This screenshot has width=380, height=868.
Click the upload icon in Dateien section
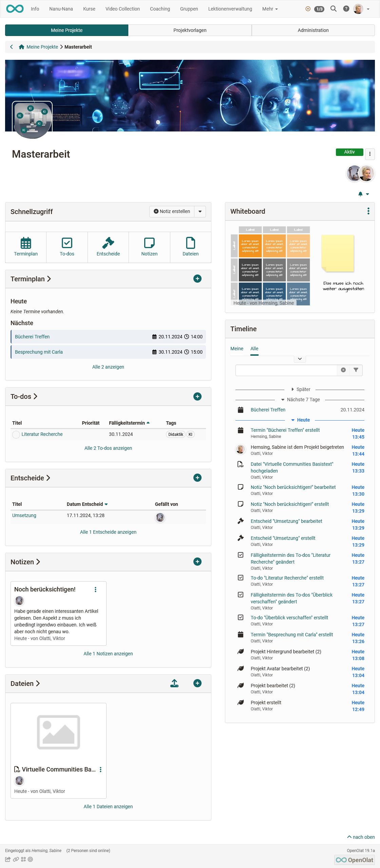[174, 683]
